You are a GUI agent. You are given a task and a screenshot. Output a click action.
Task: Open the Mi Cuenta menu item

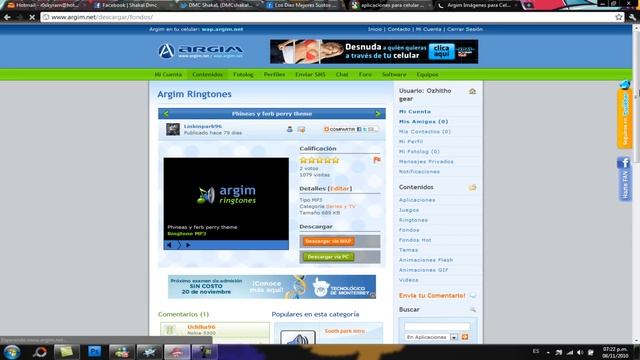pyautogui.click(x=168, y=75)
